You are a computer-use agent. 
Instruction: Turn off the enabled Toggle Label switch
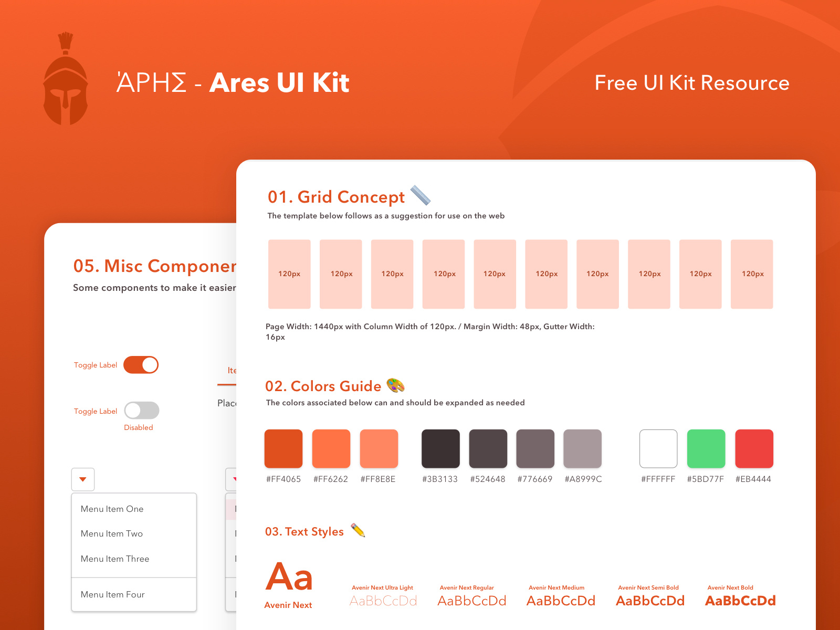pyautogui.click(x=141, y=365)
